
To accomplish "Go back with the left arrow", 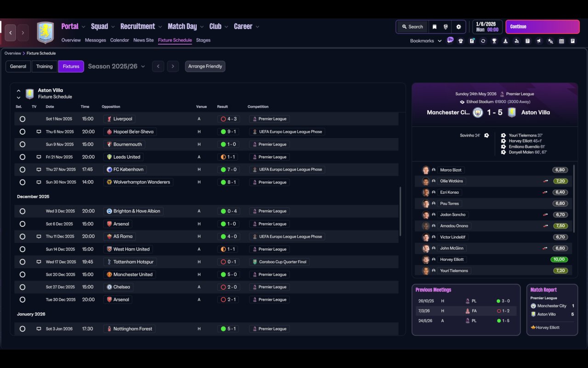I will point(11,33).
